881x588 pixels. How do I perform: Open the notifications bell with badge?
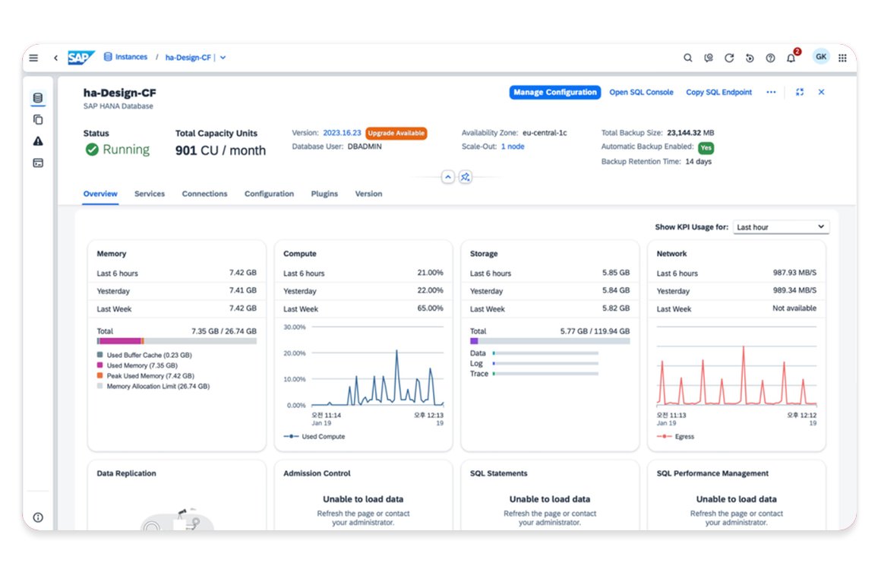coord(791,58)
